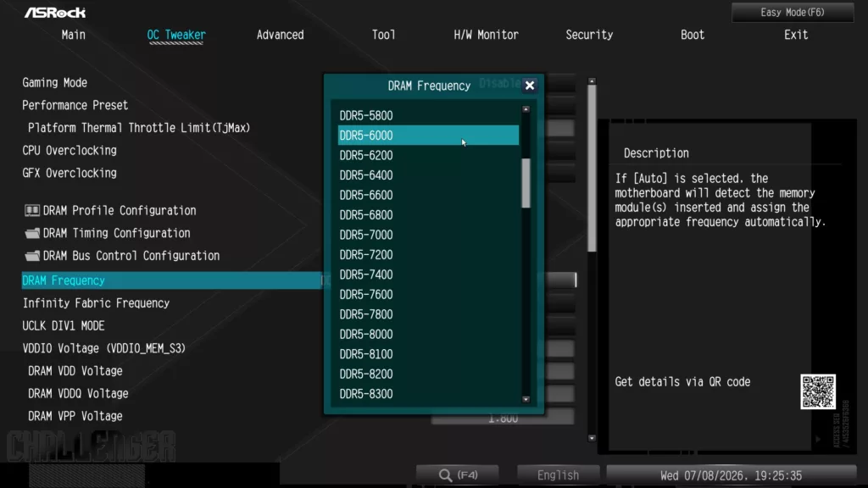868x488 pixels.
Task: Switch to the Tool tab
Action: pos(384,35)
